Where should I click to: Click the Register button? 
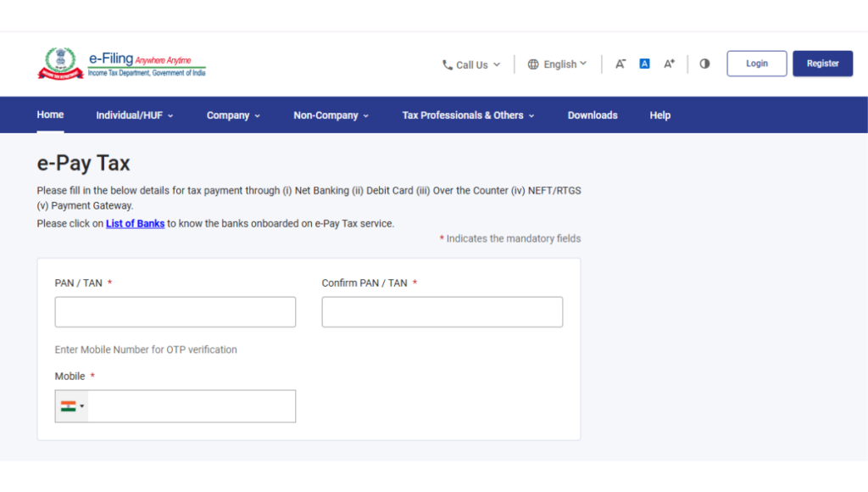point(822,63)
